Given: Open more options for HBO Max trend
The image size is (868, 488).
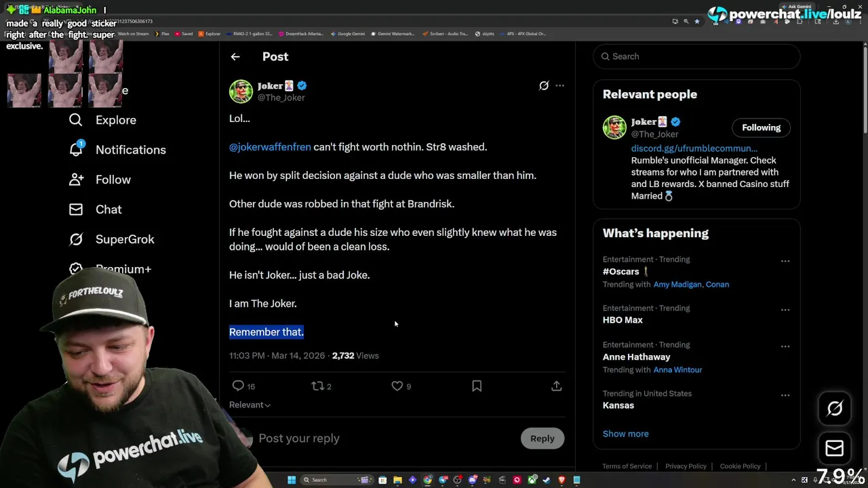Looking at the screenshot, I should pos(785,310).
